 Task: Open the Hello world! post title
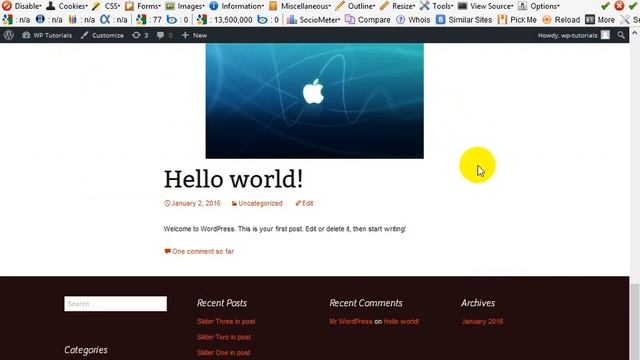[233, 179]
